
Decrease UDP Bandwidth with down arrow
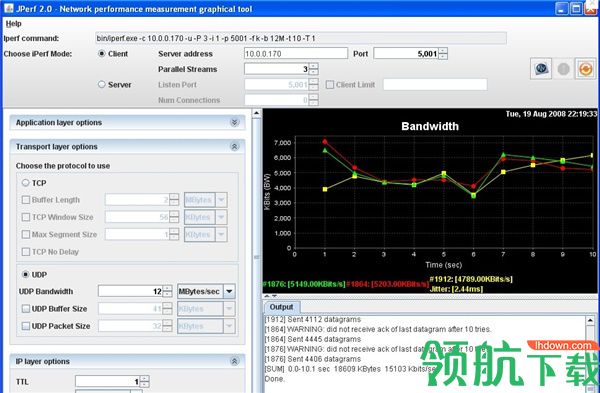168,294
